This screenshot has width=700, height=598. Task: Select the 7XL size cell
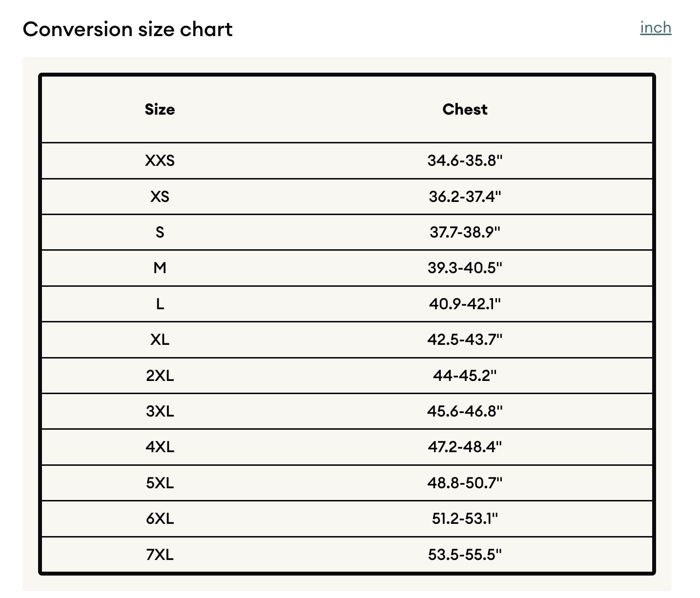click(160, 555)
